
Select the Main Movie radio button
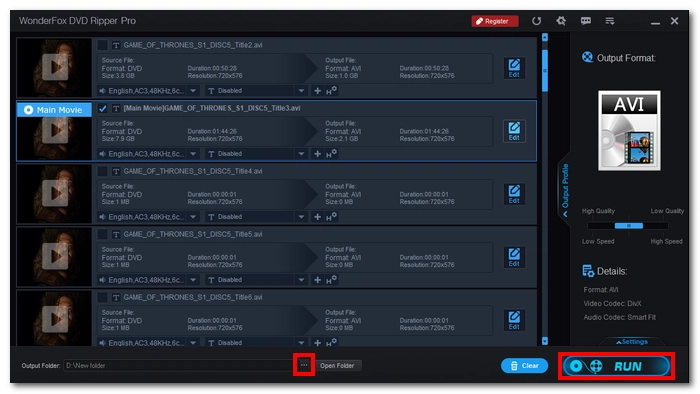click(x=28, y=110)
